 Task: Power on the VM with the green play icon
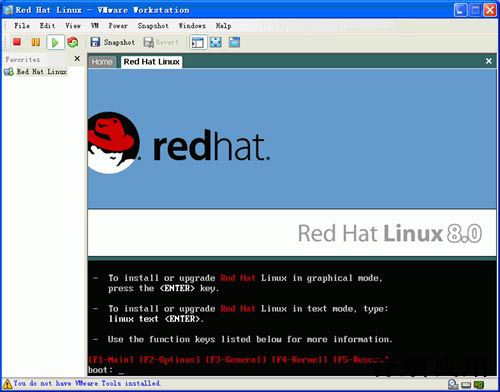click(x=55, y=42)
